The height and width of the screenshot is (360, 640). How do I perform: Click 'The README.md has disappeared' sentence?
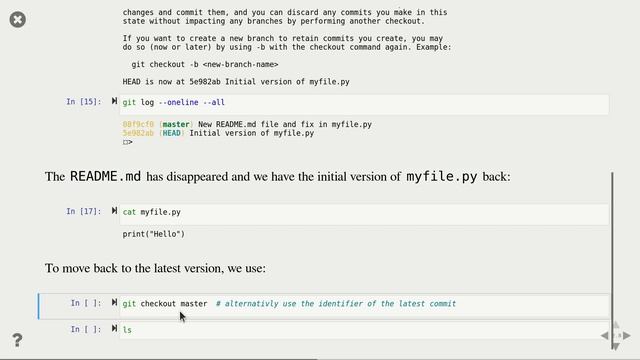click(278, 176)
